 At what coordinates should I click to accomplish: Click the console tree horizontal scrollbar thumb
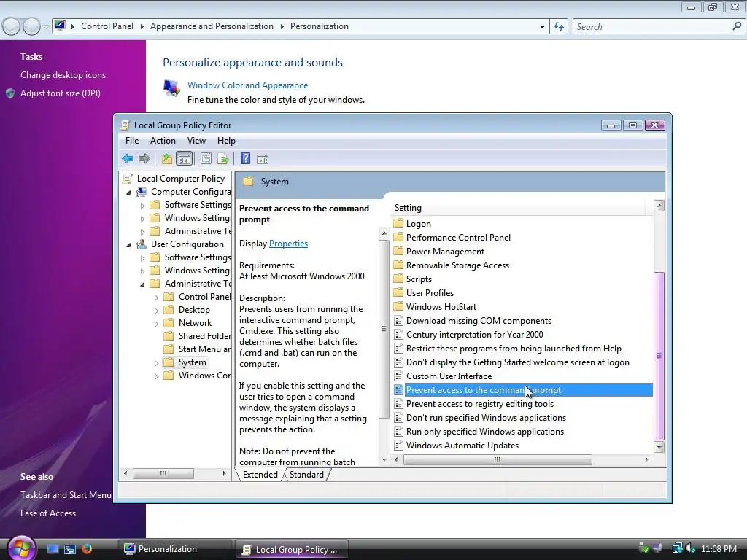point(163,473)
